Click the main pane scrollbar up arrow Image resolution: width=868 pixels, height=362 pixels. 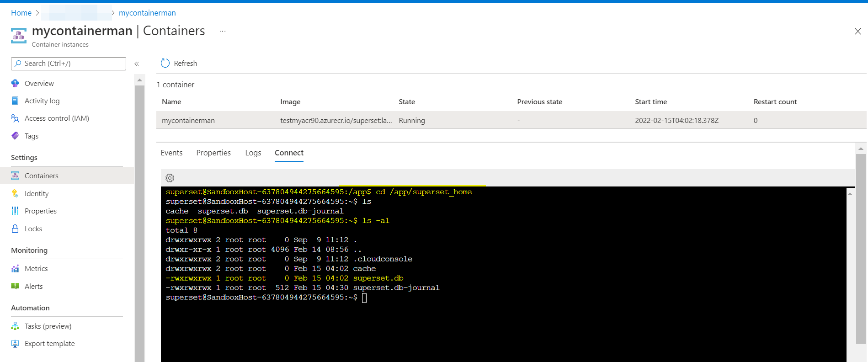click(x=861, y=149)
